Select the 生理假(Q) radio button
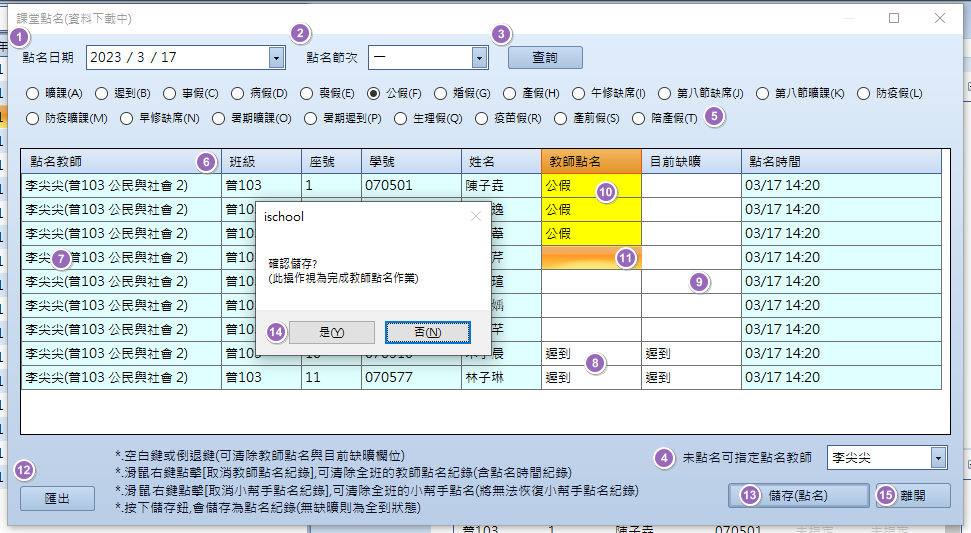The image size is (971, 533). (x=400, y=118)
